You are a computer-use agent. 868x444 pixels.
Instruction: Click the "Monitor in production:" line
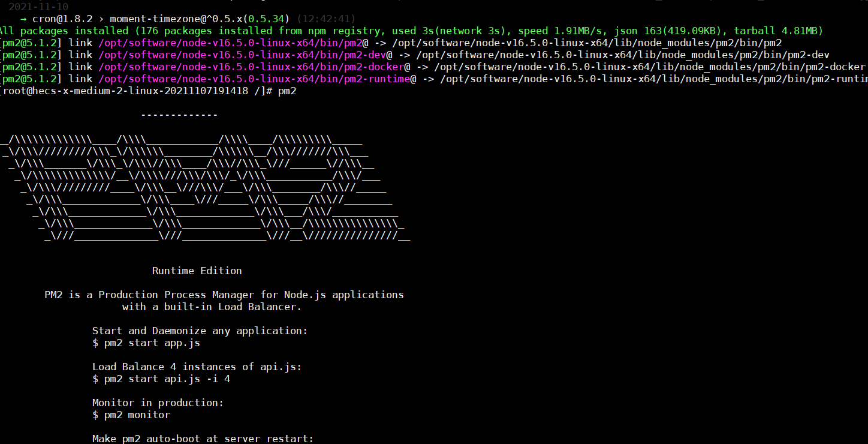pyautogui.click(x=158, y=403)
